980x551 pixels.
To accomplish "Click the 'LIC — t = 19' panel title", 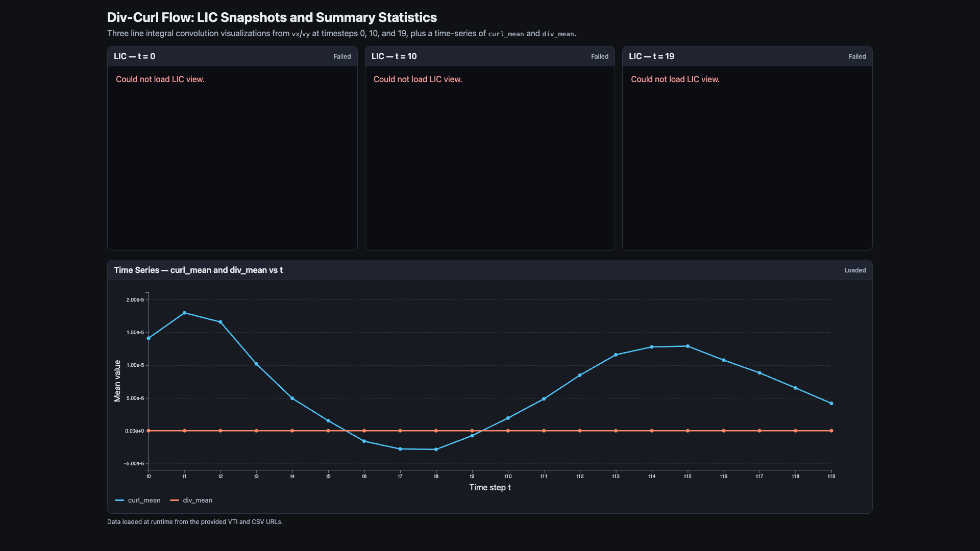I will [652, 57].
